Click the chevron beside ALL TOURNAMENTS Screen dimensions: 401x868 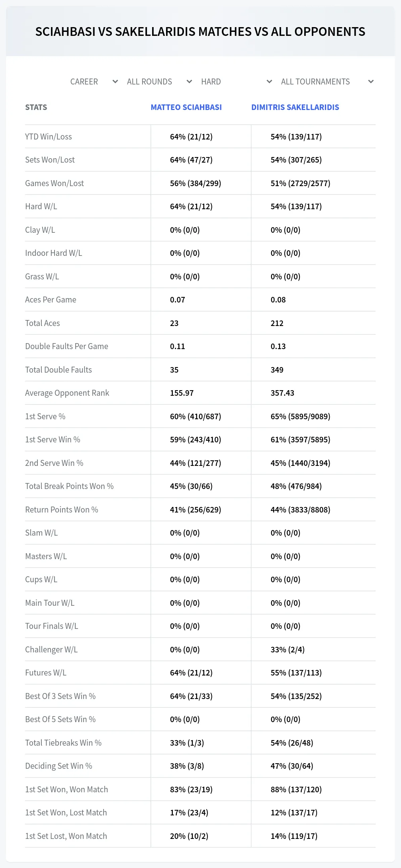pos(371,82)
